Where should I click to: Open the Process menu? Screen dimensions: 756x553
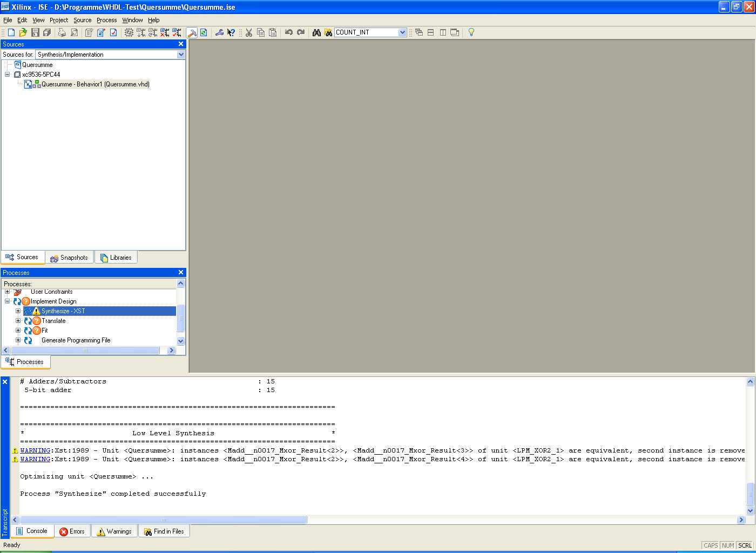pos(107,20)
